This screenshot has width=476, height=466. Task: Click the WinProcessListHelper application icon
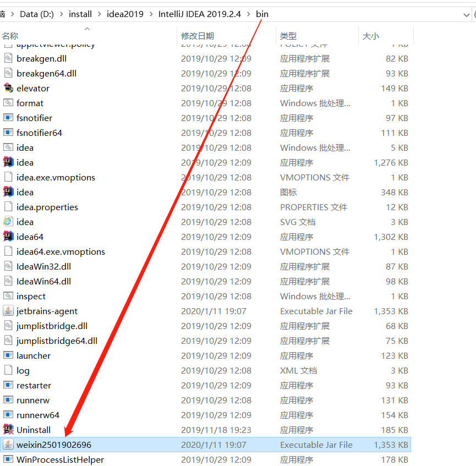[x=8, y=459]
